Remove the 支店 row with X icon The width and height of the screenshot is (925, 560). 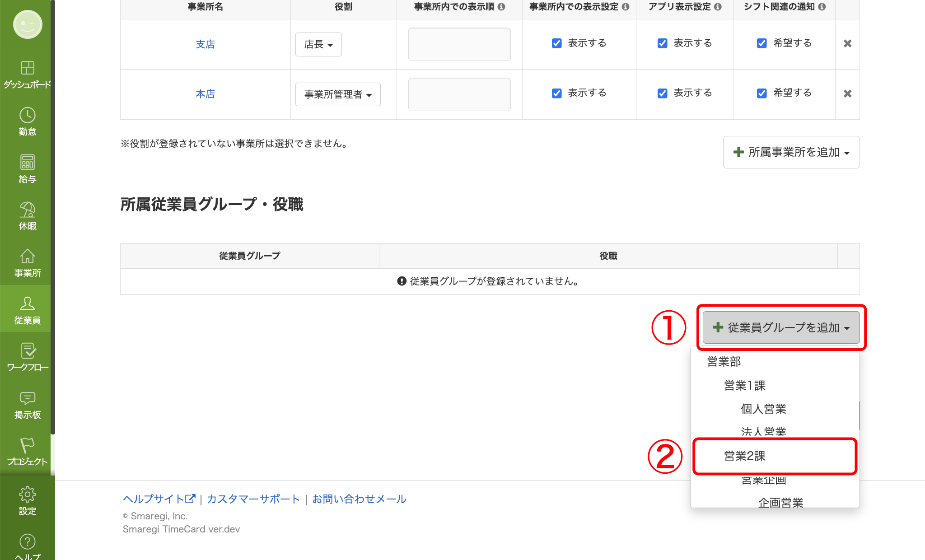[848, 43]
